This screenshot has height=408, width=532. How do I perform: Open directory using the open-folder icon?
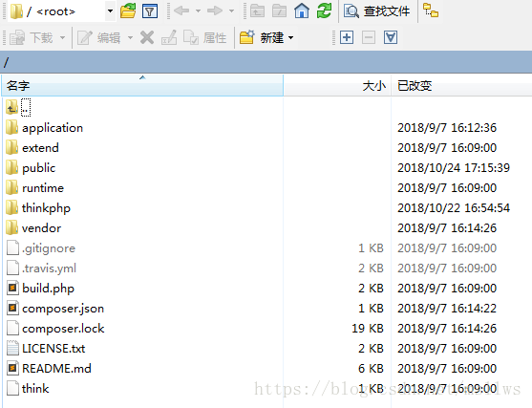128,11
